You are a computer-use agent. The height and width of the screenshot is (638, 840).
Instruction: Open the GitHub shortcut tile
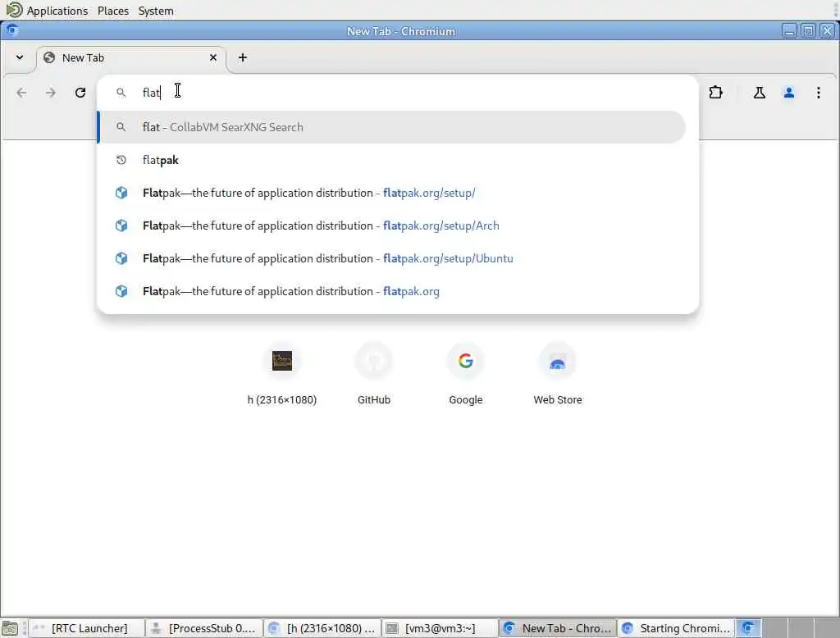pyautogui.click(x=374, y=374)
